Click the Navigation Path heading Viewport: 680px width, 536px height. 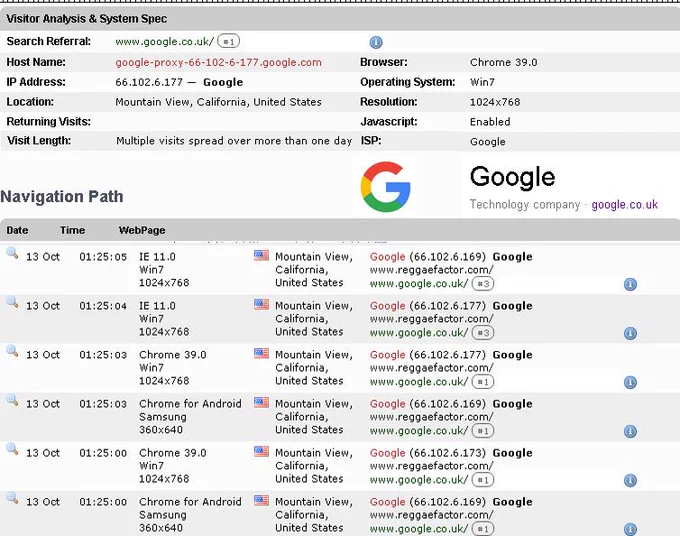tap(62, 196)
